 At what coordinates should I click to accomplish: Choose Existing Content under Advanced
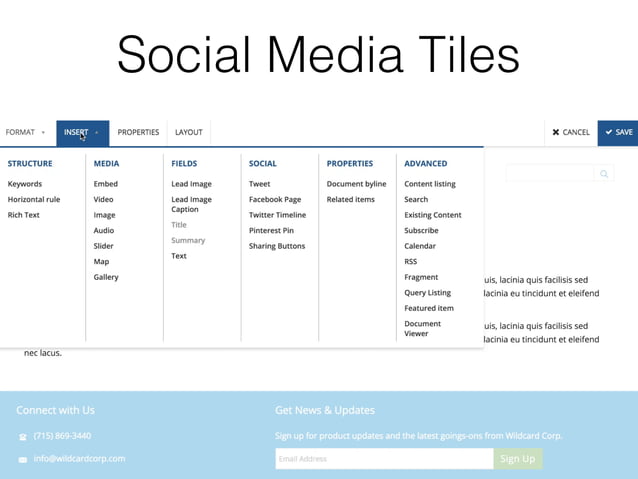[433, 215]
